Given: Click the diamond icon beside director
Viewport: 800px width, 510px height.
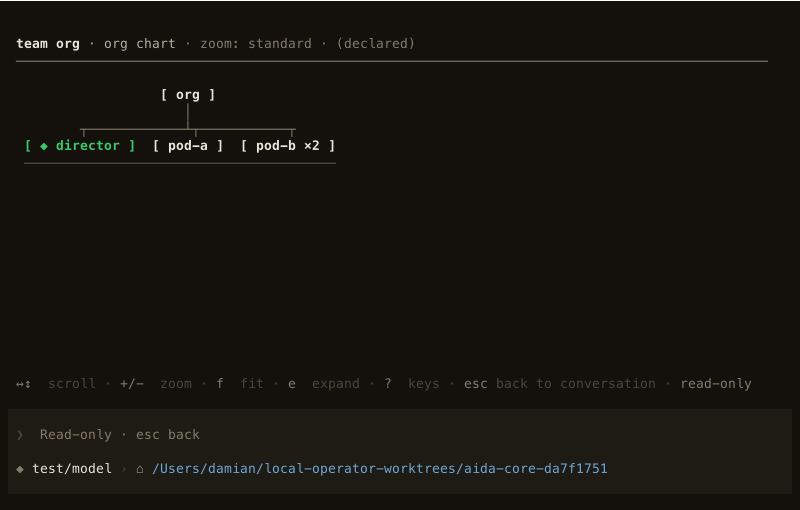Looking at the screenshot, I should (x=44, y=146).
